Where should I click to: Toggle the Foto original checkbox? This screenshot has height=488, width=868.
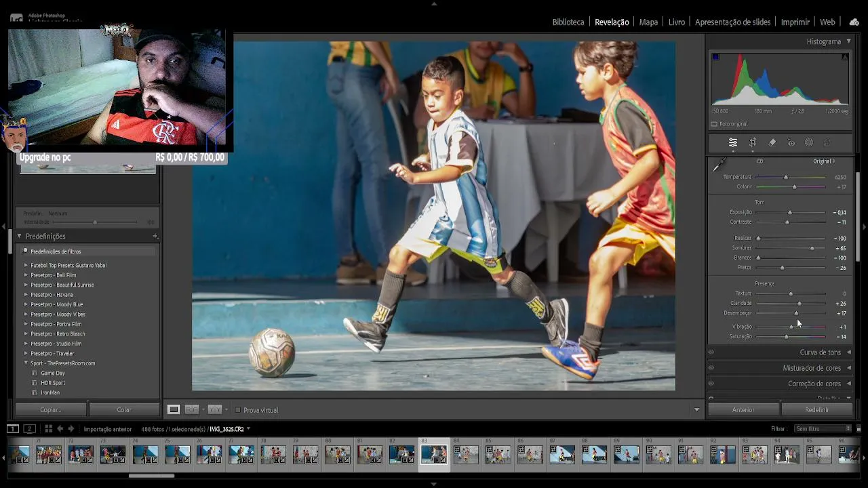[714, 124]
